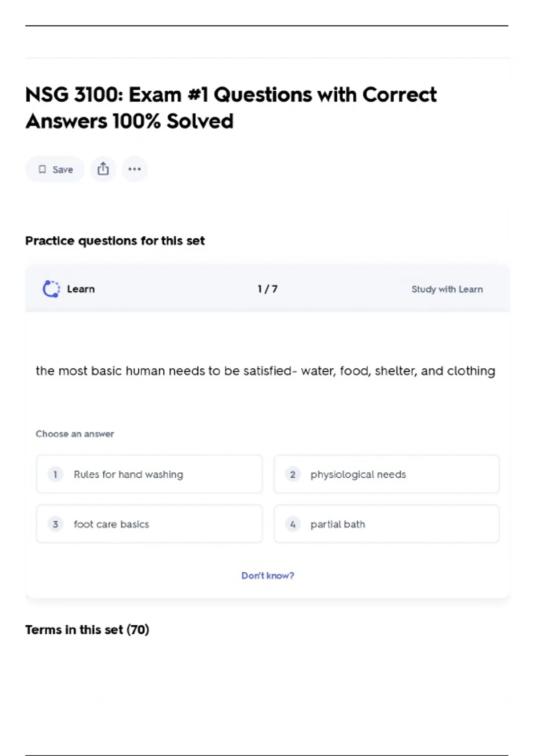Click the number 2 answer badge
This screenshot has height=756, width=534.
(293, 475)
